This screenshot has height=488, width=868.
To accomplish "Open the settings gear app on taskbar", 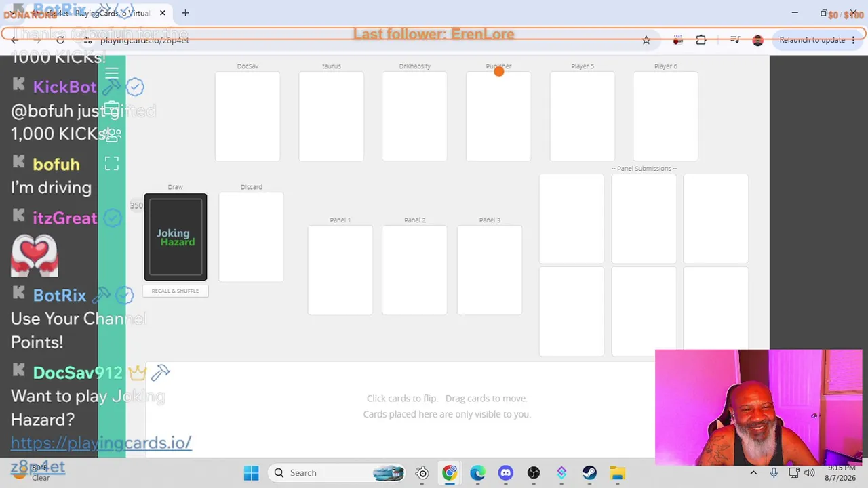I will click(422, 473).
